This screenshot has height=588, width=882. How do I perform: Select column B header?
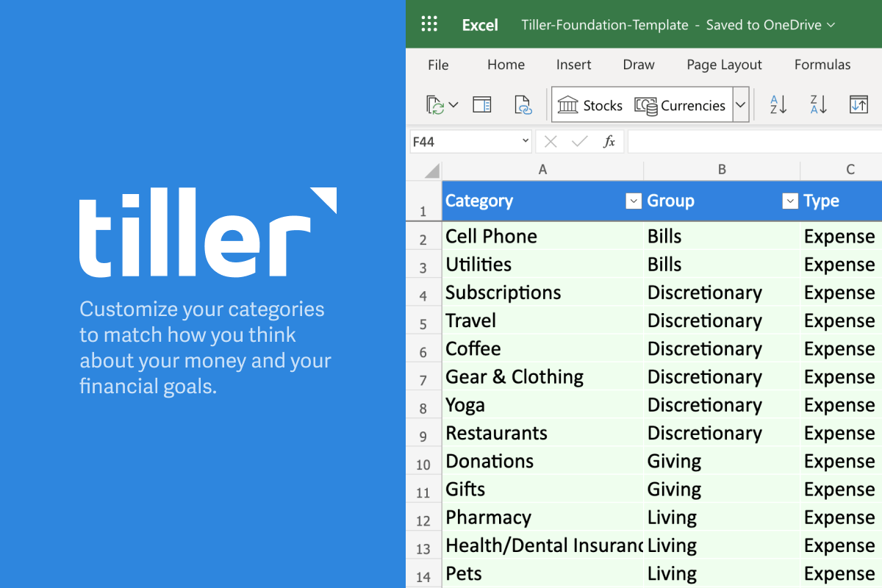tap(722, 170)
